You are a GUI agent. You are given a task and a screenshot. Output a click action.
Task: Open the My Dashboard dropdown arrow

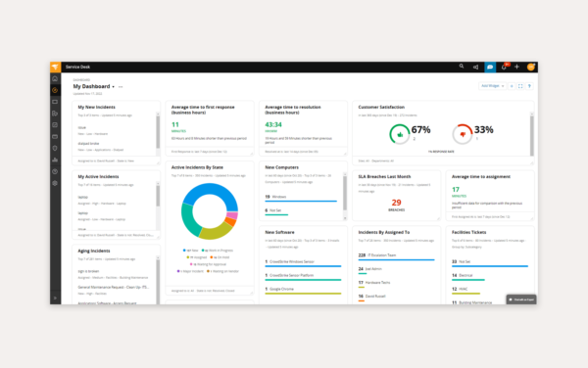point(114,87)
